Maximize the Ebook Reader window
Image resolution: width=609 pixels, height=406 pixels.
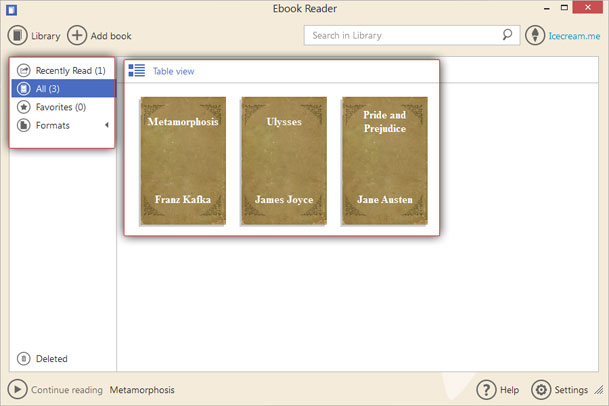click(564, 7)
